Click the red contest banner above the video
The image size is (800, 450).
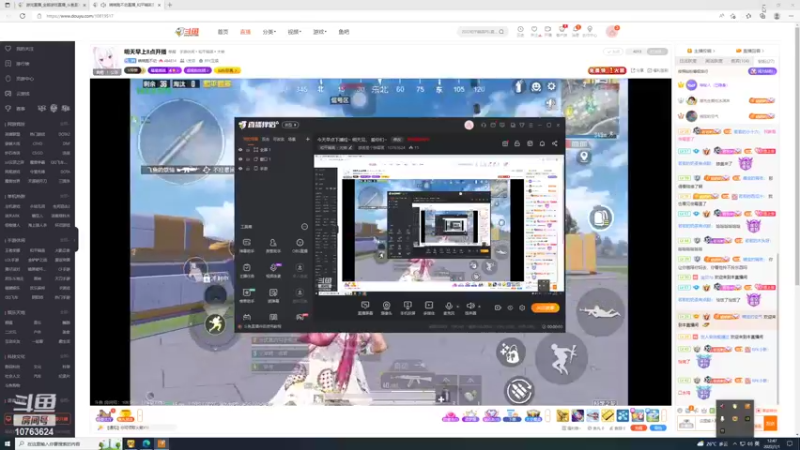607,70
